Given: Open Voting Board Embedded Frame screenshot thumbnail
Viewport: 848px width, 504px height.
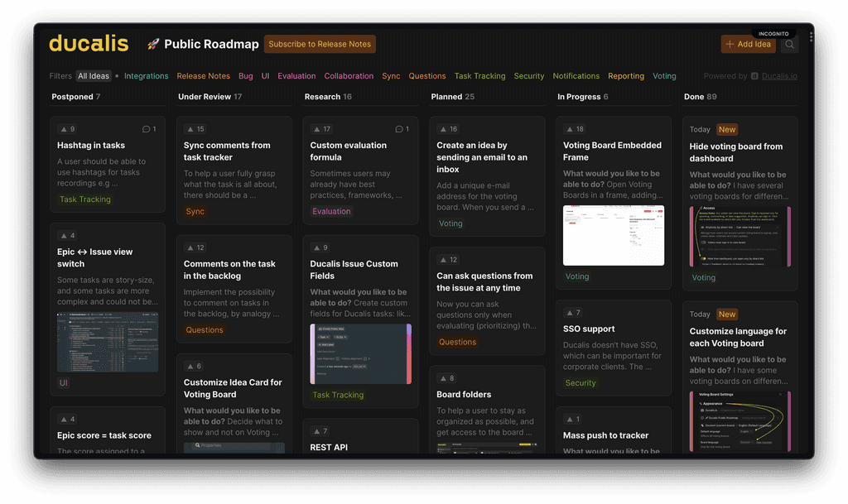Looking at the screenshot, I should tap(614, 236).
